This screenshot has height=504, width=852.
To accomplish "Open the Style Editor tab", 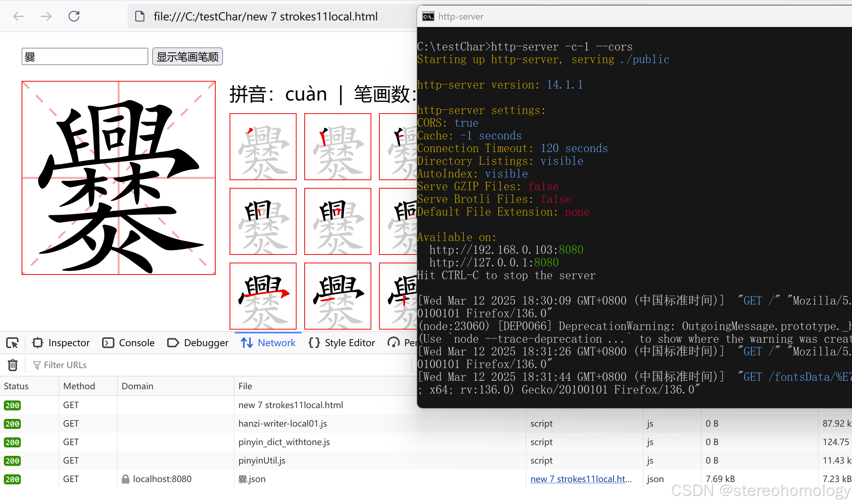I will pos(342,343).
